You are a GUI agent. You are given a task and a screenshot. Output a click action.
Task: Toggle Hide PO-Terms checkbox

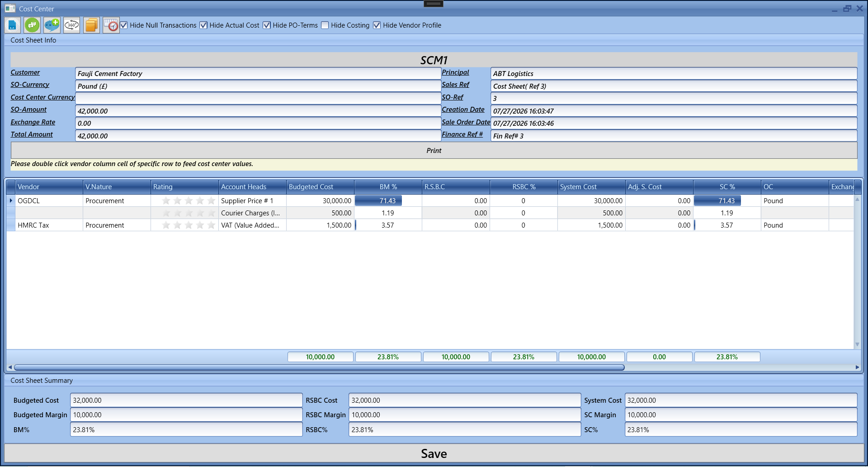coord(267,25)
